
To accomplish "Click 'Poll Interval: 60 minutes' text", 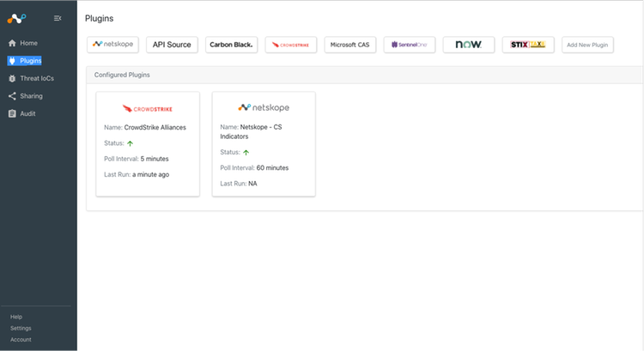I will [254, 168].
